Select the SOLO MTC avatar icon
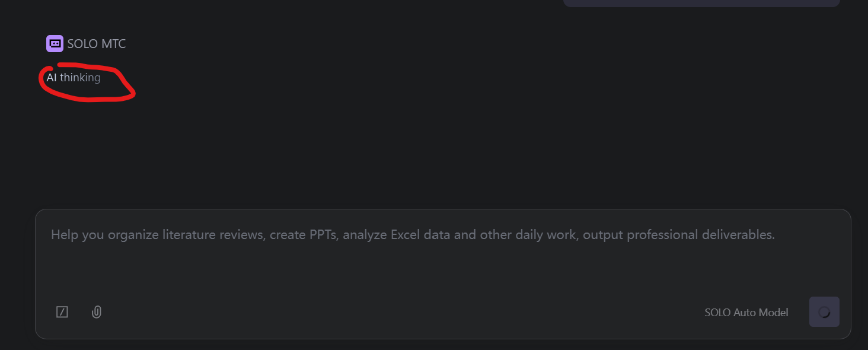Screen dimensions: 868x350 (x=55, y=43)
